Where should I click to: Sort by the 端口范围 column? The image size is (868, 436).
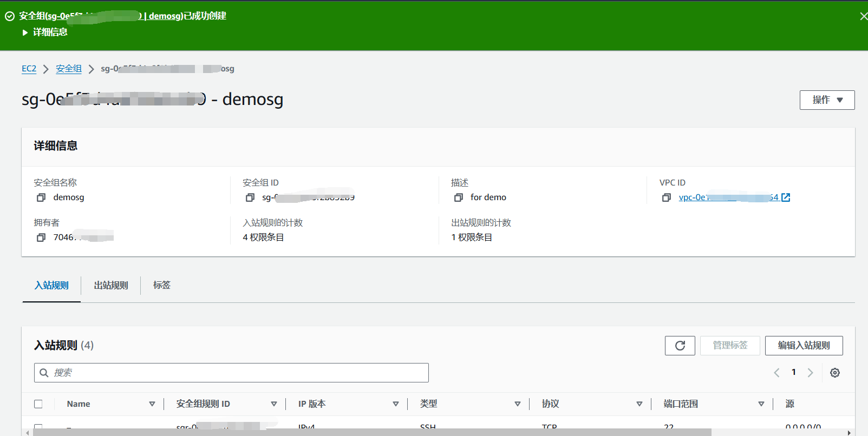click(761, 404)
